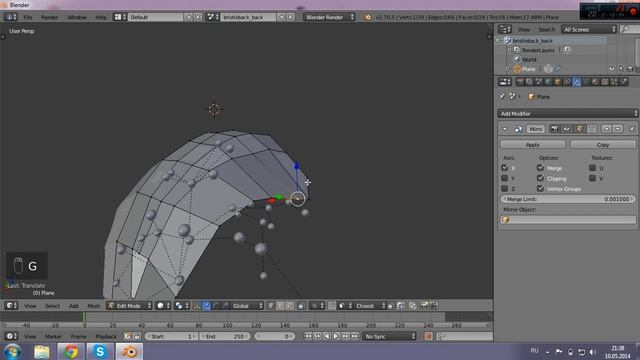Open the Edit Mode selector dropdown
This screenshot has height=360, width=640.
click(x=129, y=306)
